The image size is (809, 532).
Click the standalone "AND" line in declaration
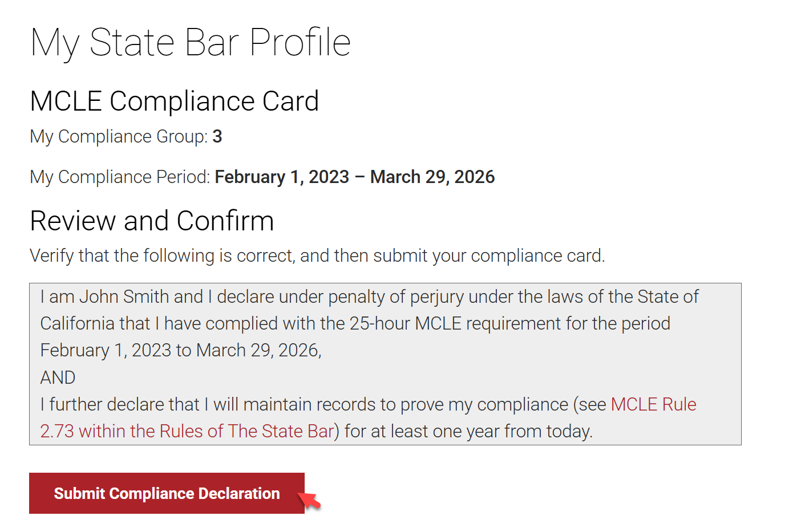tap(58, 377)
